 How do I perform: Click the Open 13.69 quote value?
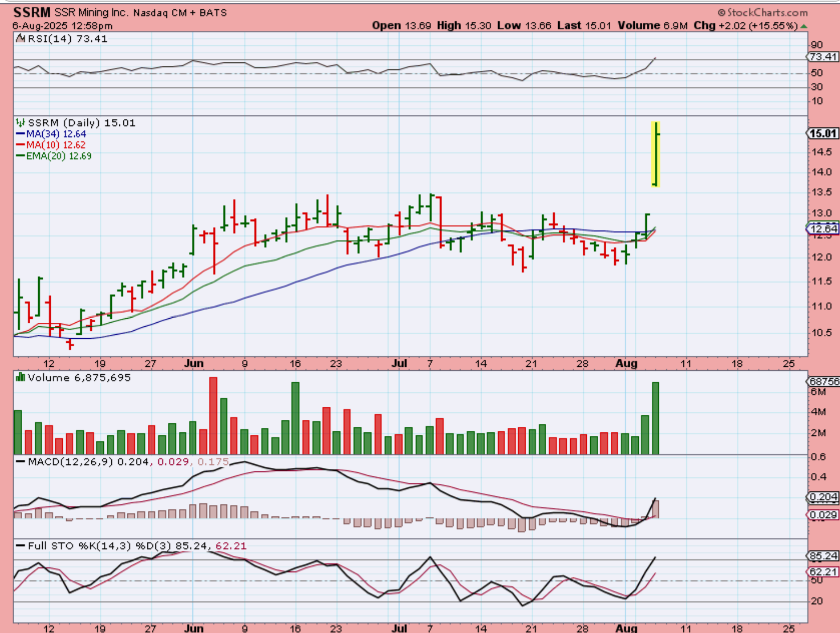[x=402, y=26]
